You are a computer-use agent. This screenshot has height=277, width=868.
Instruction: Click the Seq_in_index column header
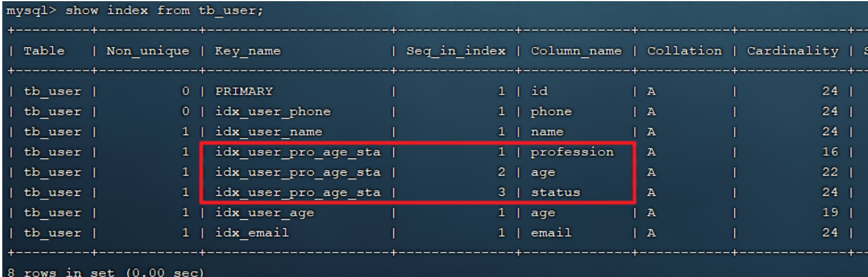coord(456,51)
